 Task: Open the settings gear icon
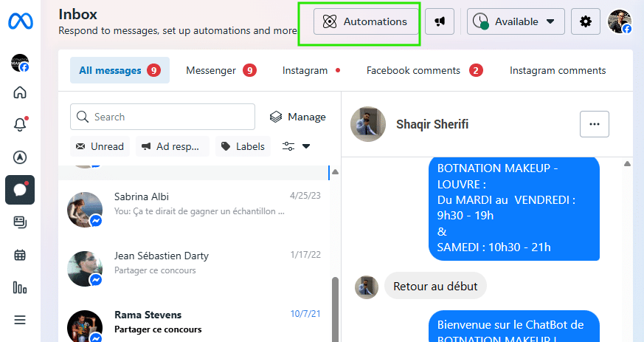coord(586,21)
